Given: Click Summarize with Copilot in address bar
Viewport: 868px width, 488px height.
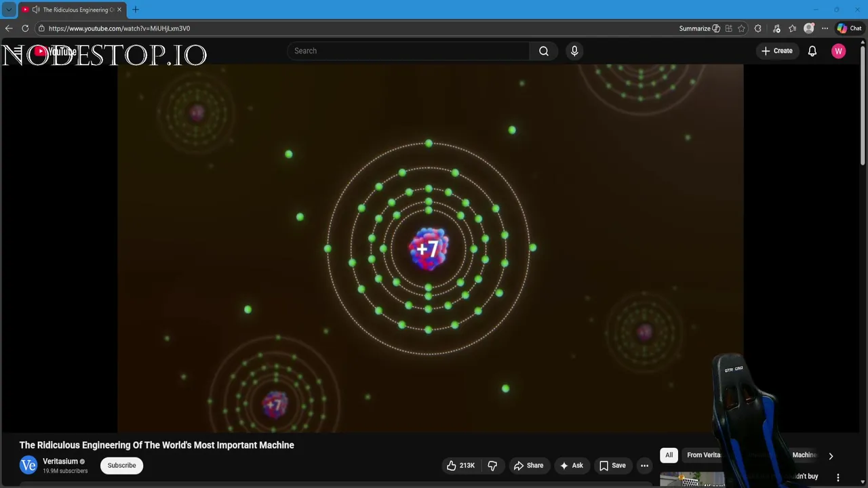Looking at the screenshot, I should pyautogui.click(x=699, y=28).
